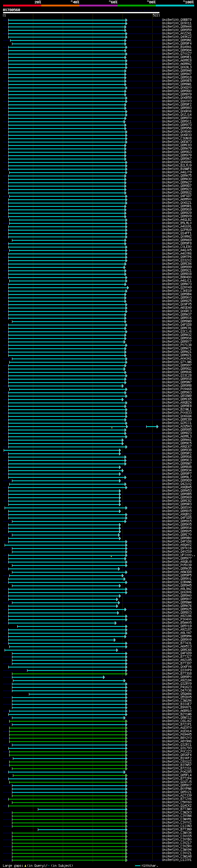Select hit label UniRef100_Q0ZJ14
197x868 pixels.
pyautogui.click(x=177, y=115)
